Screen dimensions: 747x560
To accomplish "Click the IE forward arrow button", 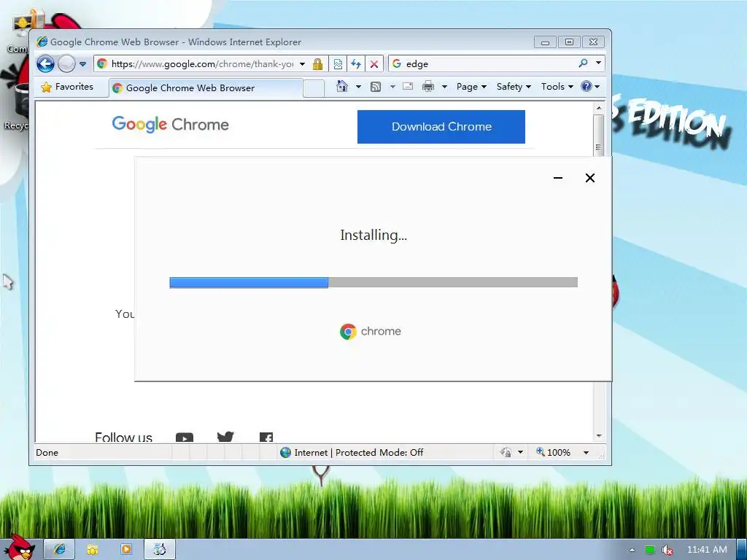I will 66,64.
